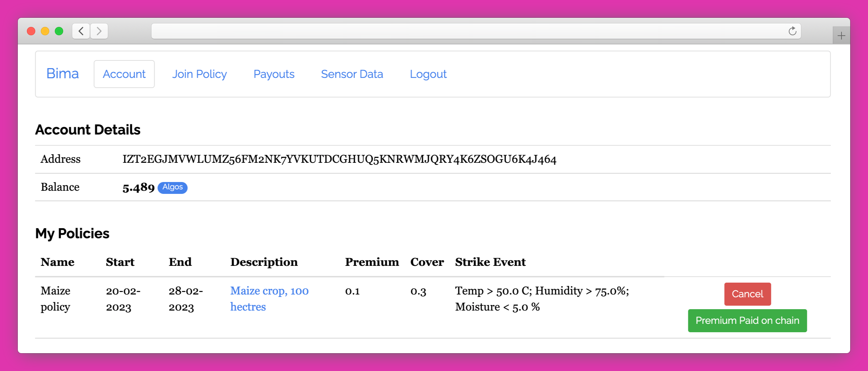868x371 pixels.
Task: Cancel the Maize policy
Action: 748,294
